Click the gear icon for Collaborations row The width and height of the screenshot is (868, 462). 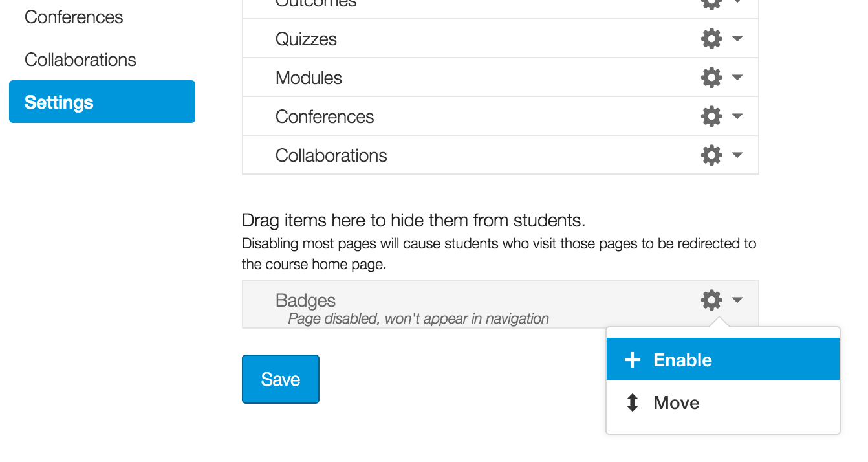pyautogui.click(x=711, y=155)
